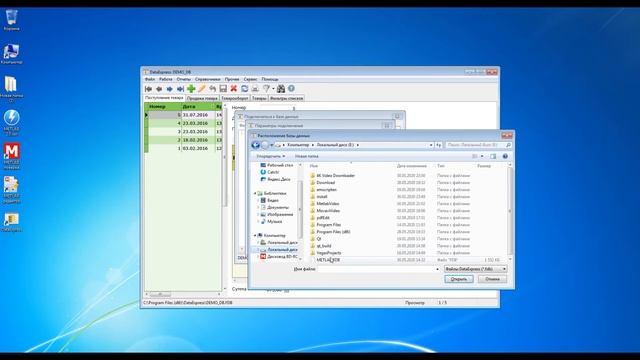Open the Упорядочить dropdown menu
The height and width of the screenshot is (360, 640).
(x=271, y=156)
